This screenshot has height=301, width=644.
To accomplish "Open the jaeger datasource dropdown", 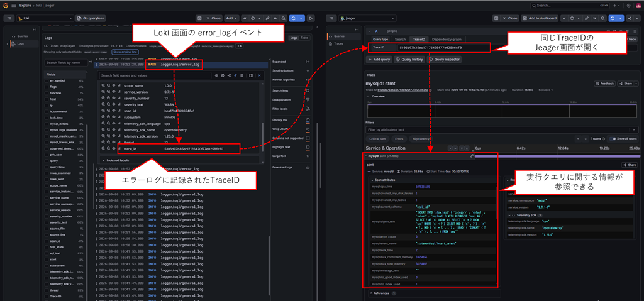I will [367, 18].
